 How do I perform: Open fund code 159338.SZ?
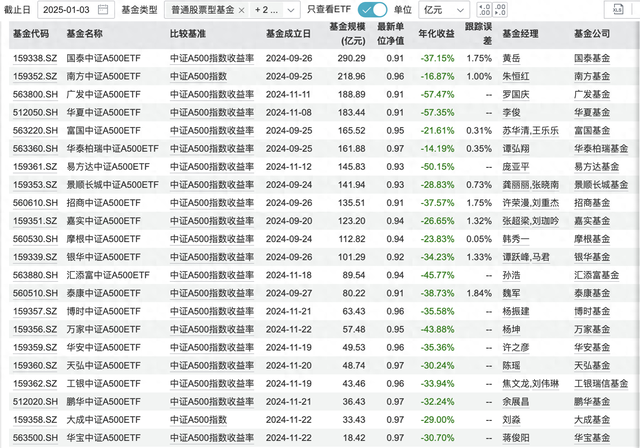[35, 58]
